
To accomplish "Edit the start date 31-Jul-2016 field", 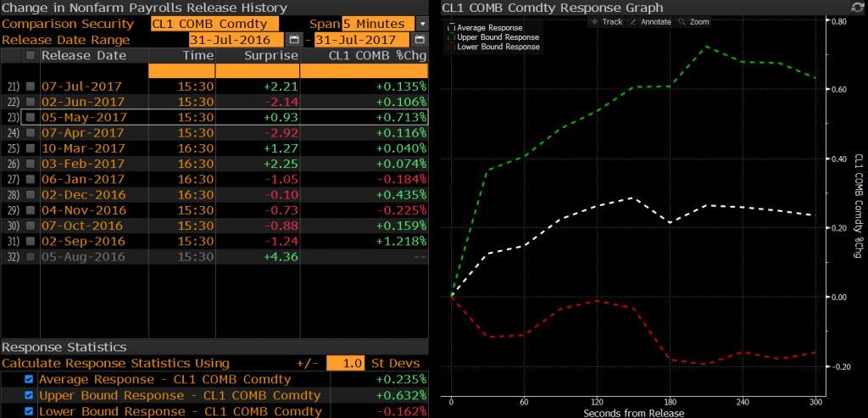I will coord(236,40).
